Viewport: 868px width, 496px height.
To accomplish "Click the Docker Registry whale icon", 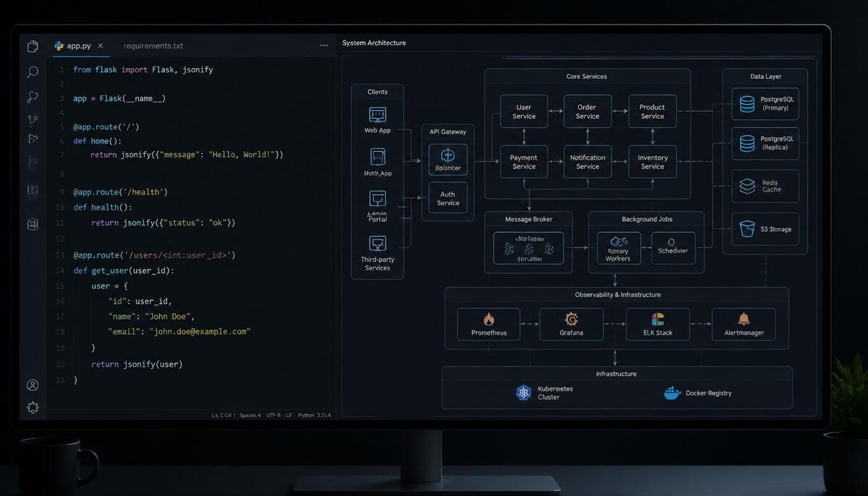I will 672,393.
